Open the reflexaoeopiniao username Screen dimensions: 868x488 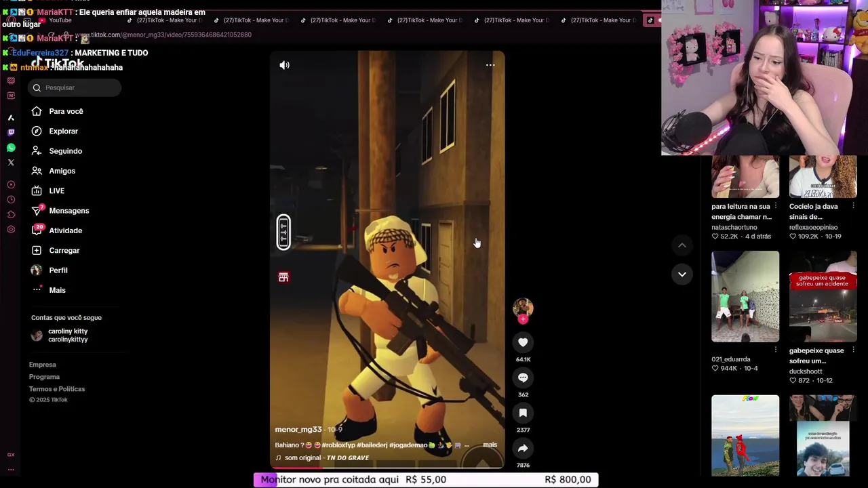pyautogui.click(x=813, y=228)
